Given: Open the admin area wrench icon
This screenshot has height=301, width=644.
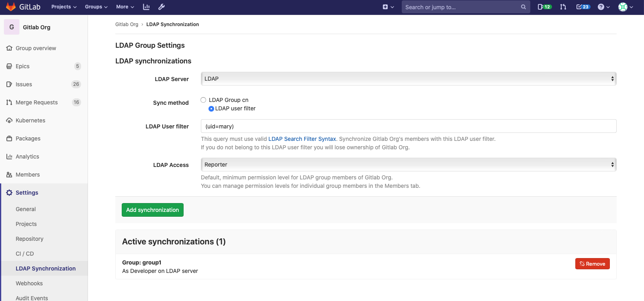Looking at the screenshot, I should pyautogui.click(x=162, y=7).
